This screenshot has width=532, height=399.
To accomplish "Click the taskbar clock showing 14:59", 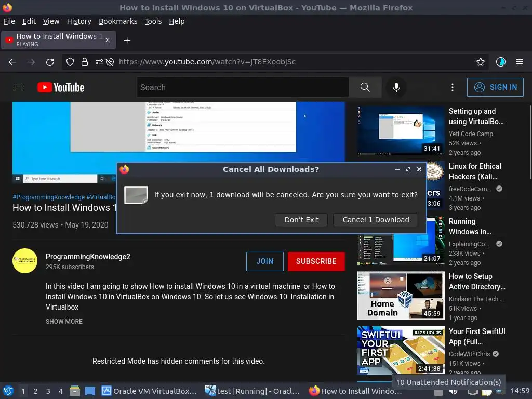I will click(520, 391).
